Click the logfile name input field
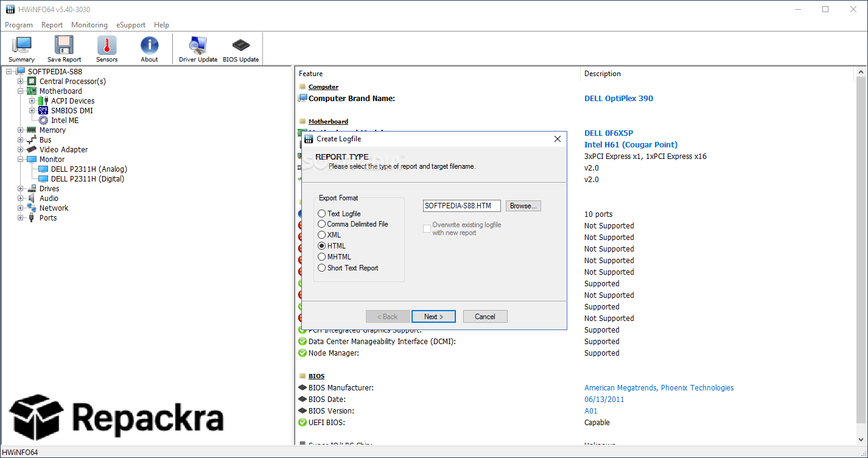This screenshot has width=868, height=458. [x=461, y=206]
